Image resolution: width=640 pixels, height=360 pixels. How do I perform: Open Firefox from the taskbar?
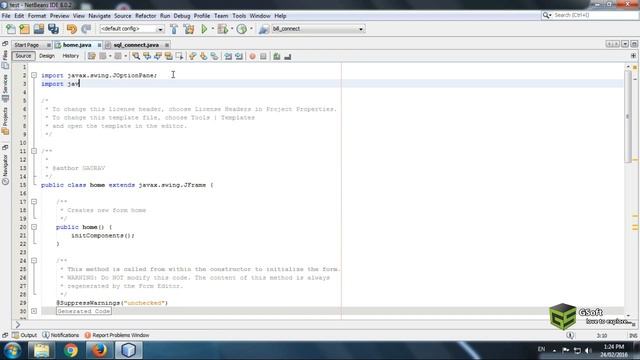point(99,350)
